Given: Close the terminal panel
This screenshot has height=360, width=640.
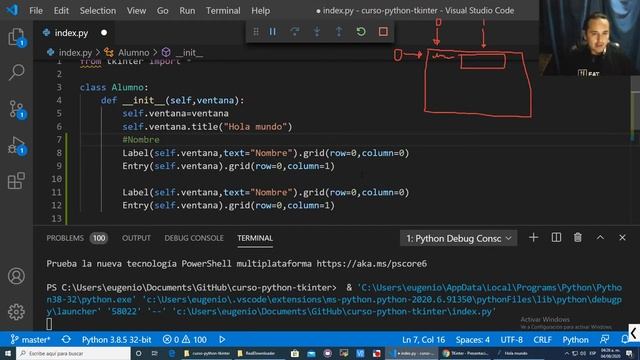Looking at the screenshot, I should point(622,238).
